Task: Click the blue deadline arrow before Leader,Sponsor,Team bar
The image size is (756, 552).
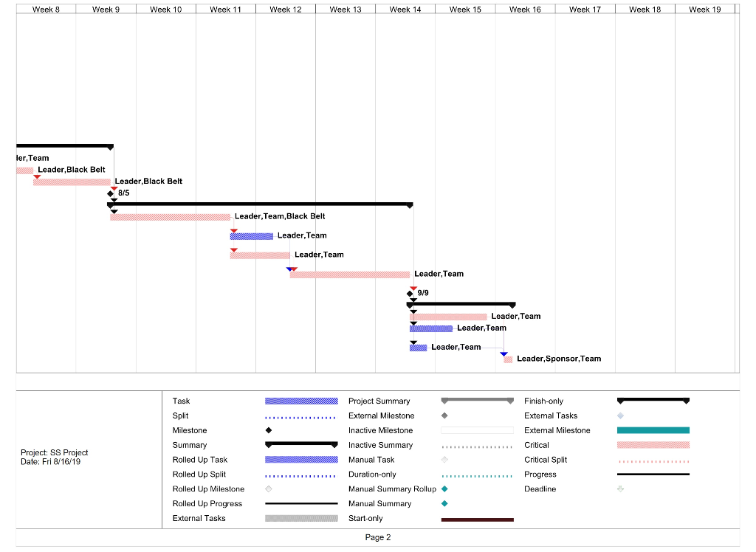Action: [504, 355]
